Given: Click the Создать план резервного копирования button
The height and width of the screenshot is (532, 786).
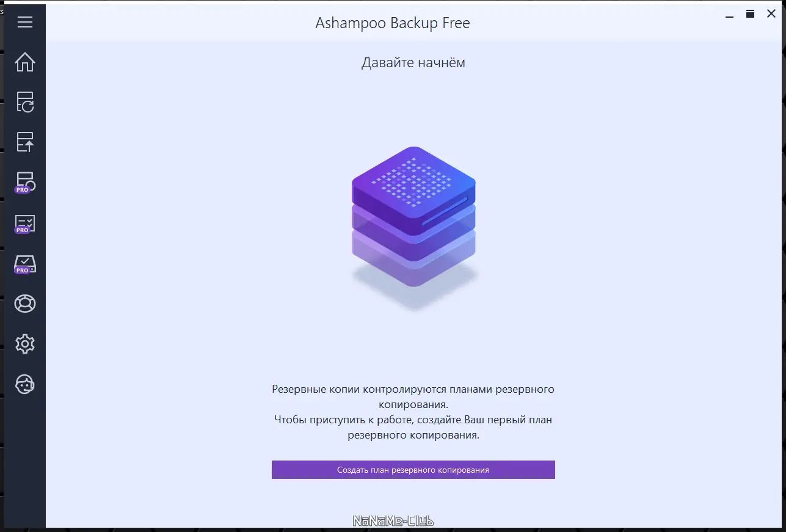Looking at the screenshot, I should click(413, 470).
